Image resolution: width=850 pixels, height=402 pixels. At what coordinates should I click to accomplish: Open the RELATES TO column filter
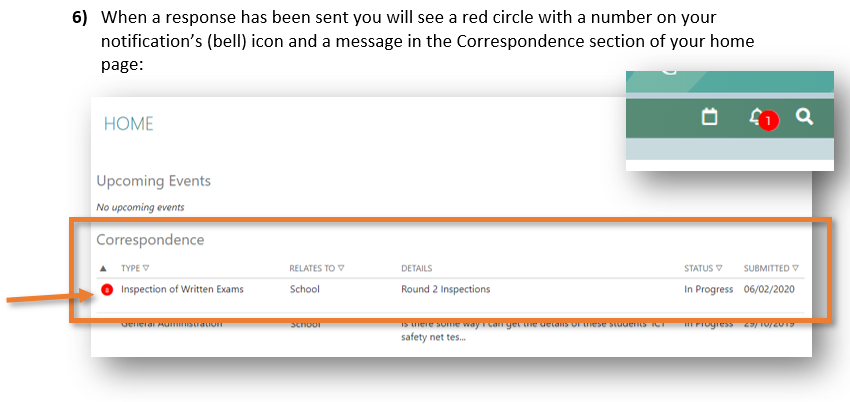pyautogui.click(x=340, y=268)
